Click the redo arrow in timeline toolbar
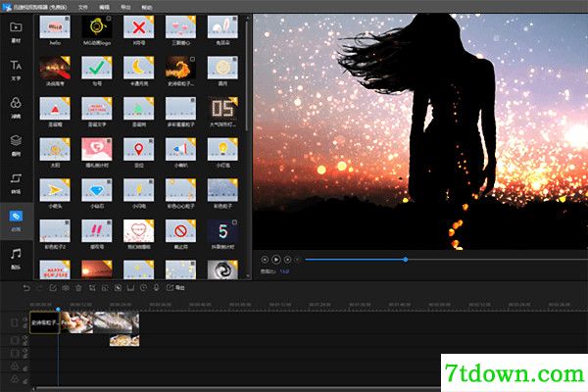This screenshot has width=588, height=392. click(39, 288)
